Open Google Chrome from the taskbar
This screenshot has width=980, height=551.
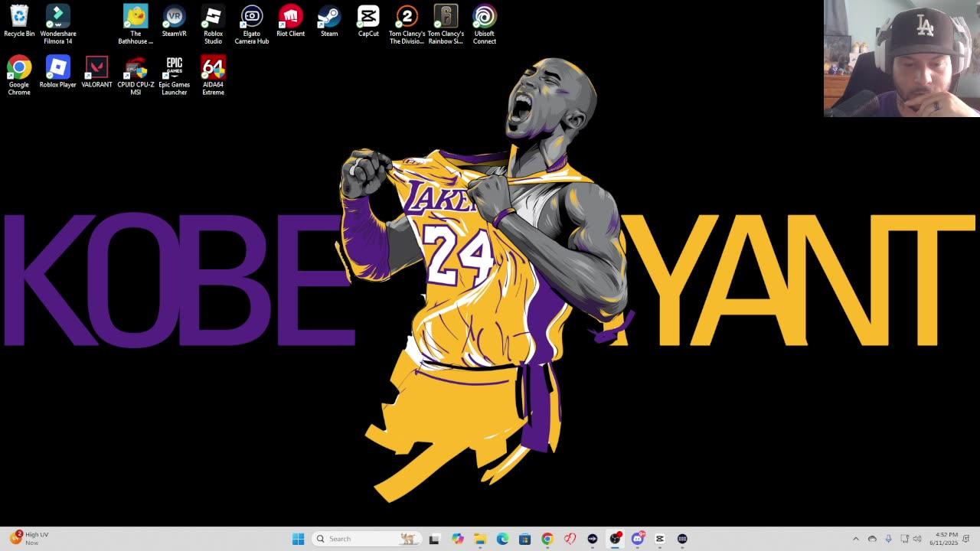point(547,539)
